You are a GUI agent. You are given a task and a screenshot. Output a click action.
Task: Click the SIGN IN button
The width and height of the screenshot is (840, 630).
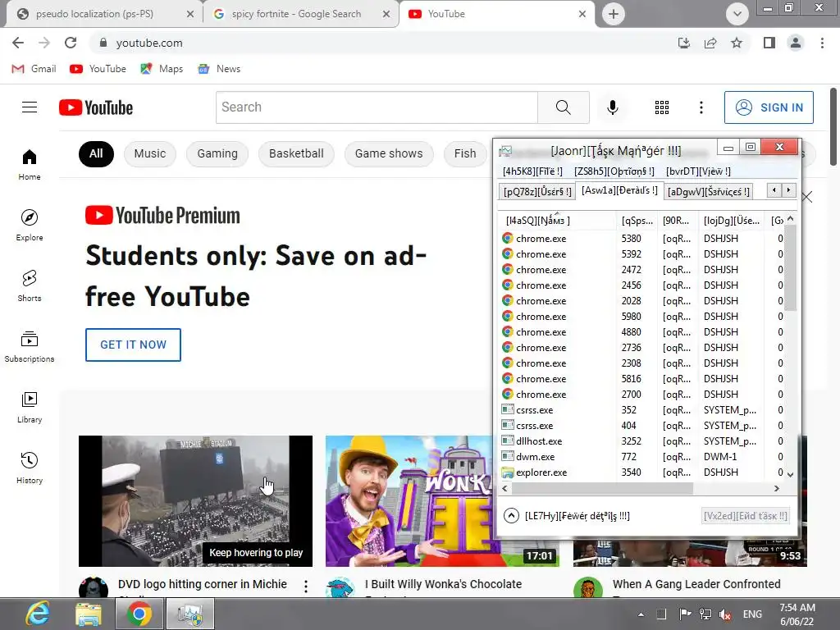pos(769,107)
